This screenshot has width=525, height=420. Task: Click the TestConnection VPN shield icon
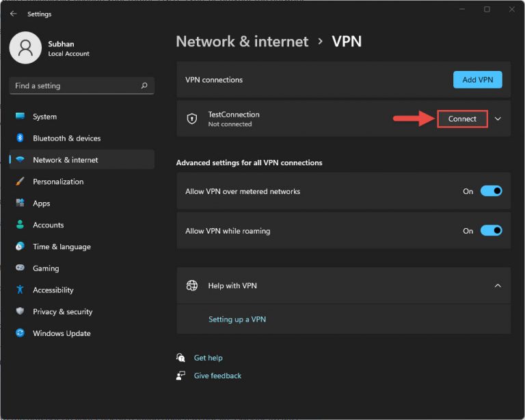click(192, 119)
